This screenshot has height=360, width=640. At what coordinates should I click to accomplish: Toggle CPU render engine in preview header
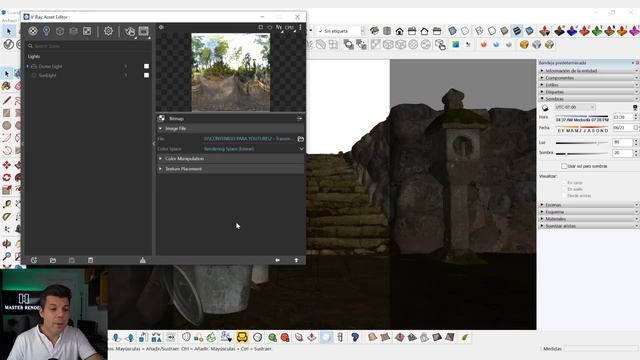290,27
